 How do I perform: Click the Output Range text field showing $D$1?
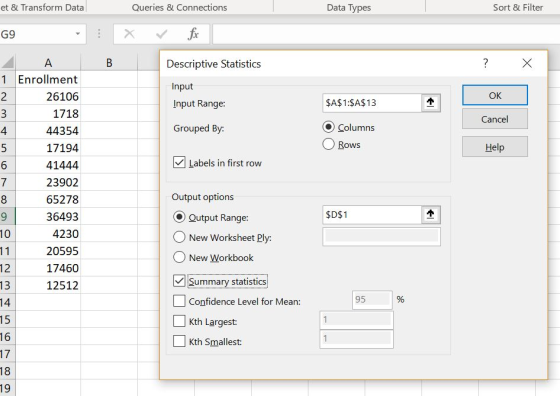click(372, 215)
